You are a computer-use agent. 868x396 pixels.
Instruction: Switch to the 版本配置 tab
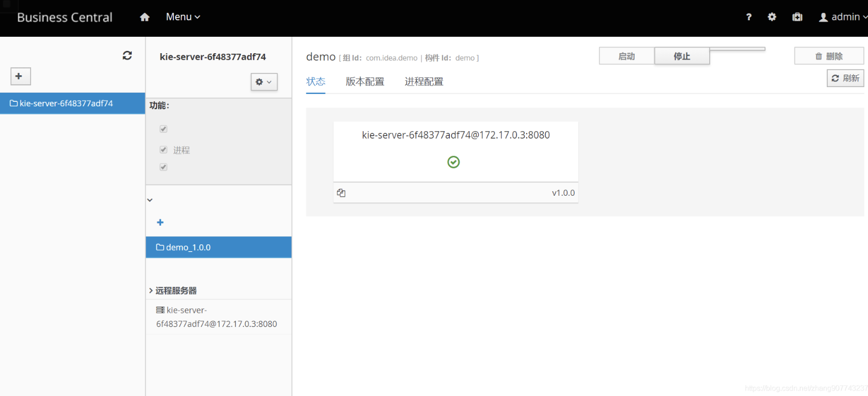(364, 81)
